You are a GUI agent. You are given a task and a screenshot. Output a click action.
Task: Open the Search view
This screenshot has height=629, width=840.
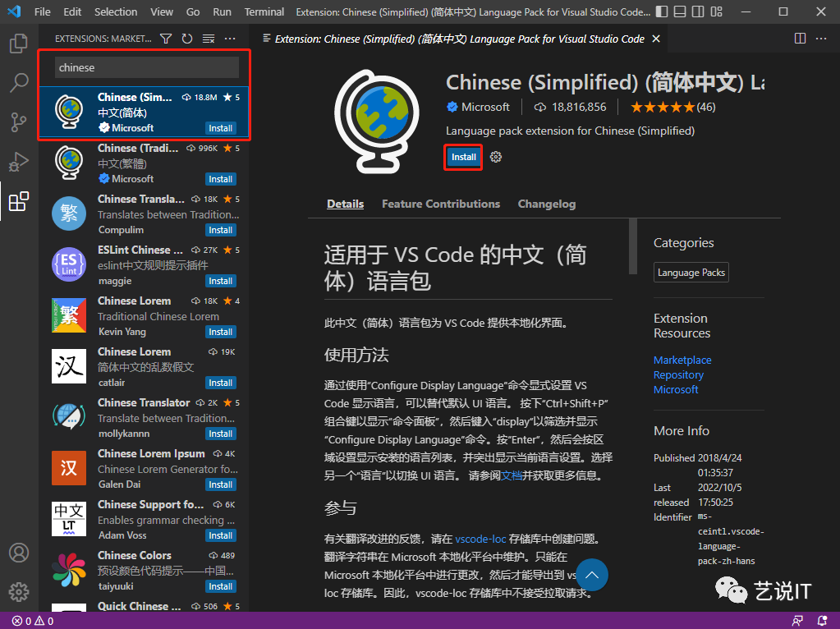pyautogui.click(x=19, y=82)
